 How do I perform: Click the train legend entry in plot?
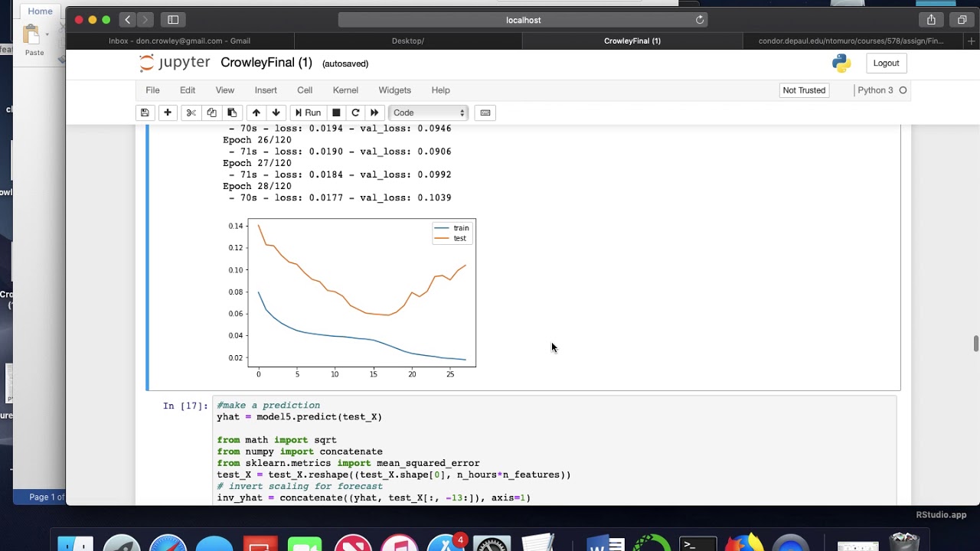(x=452, y=228)
